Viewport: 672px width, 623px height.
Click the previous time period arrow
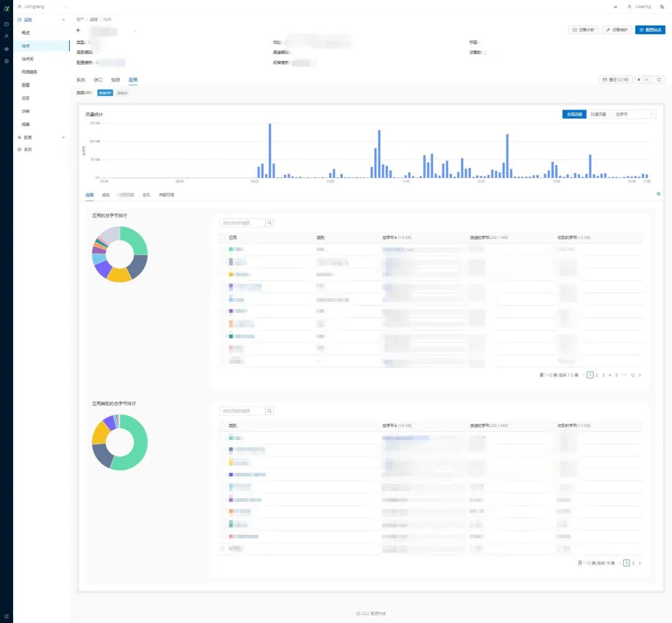pyautogui.click(x=639, y=80)
